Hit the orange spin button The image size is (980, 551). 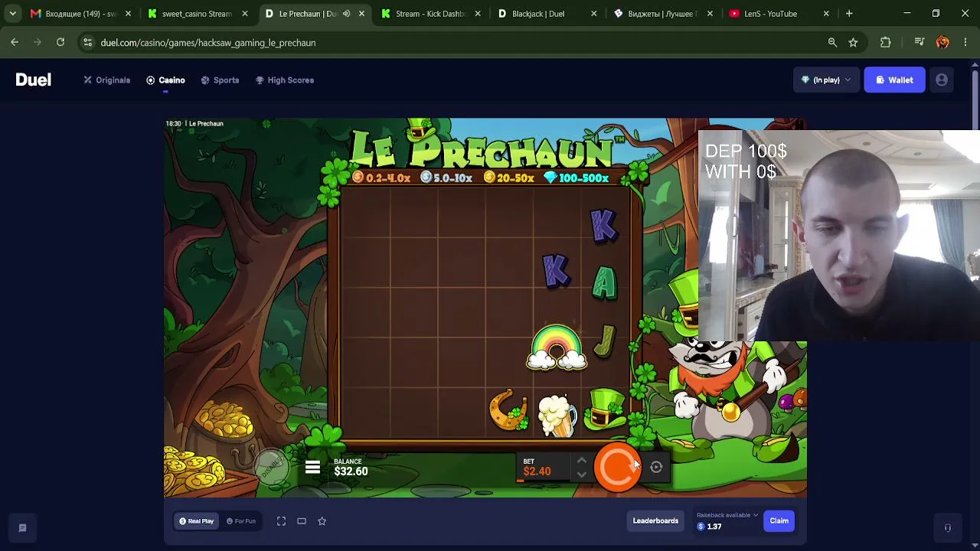pyautogui.click(x=617, y=467)
